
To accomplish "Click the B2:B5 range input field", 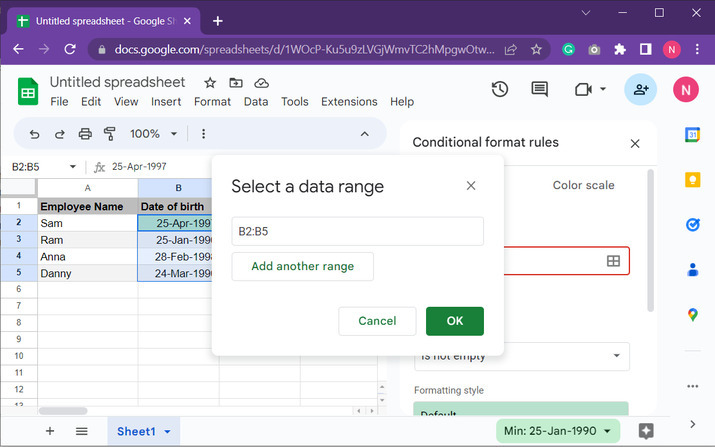I will 357,231.
